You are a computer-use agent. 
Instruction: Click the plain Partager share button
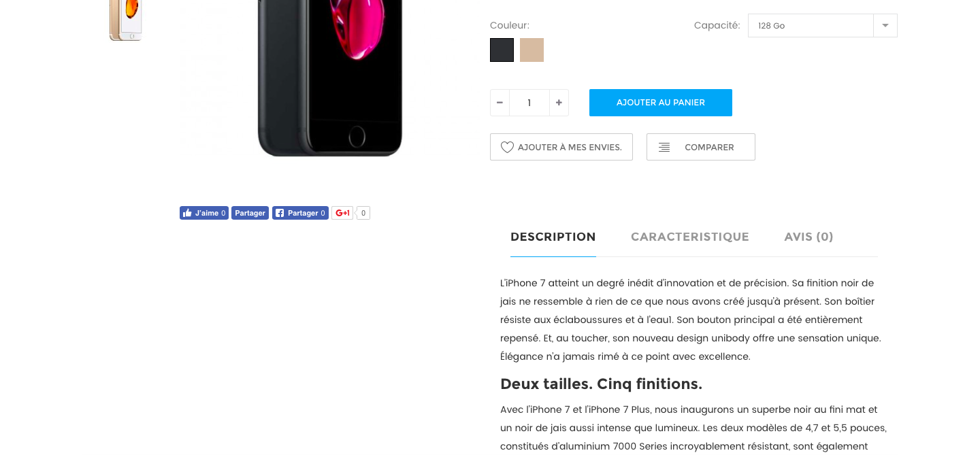pos(250,213)
